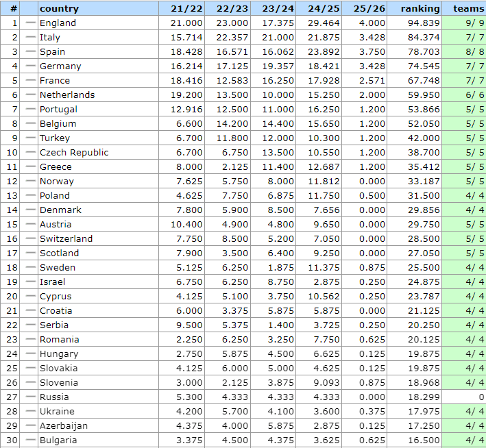Click the Slovenia country name
The width and height of the screenshot is (486, 448).
click(x=58, y=383)
